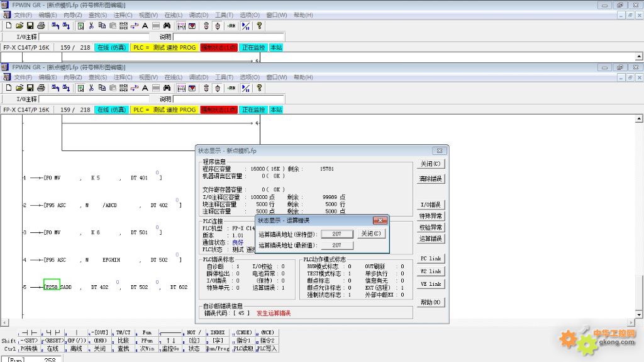This screenshot has width=644, height=362.
Task: Click 清除错误 button
Action: [x=430, y=179]
